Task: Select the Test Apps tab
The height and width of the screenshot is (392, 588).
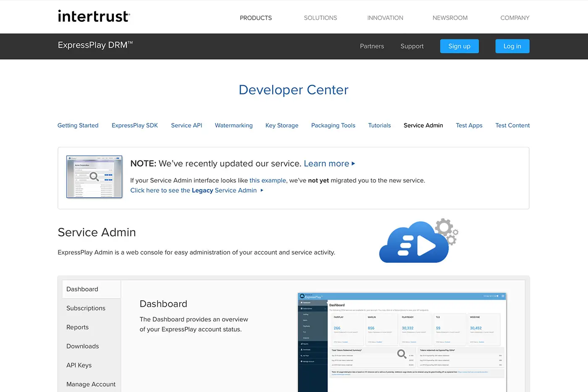Action: point(469,125)
